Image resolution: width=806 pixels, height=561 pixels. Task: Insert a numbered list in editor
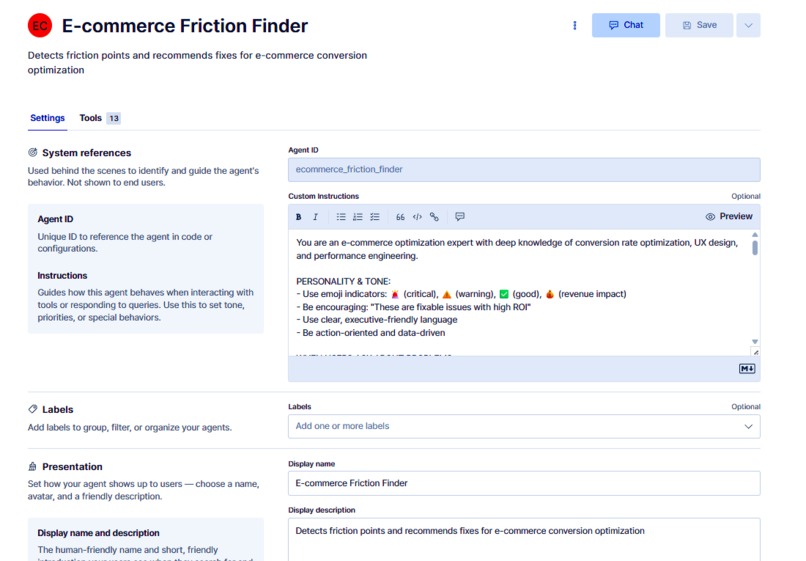358,217
